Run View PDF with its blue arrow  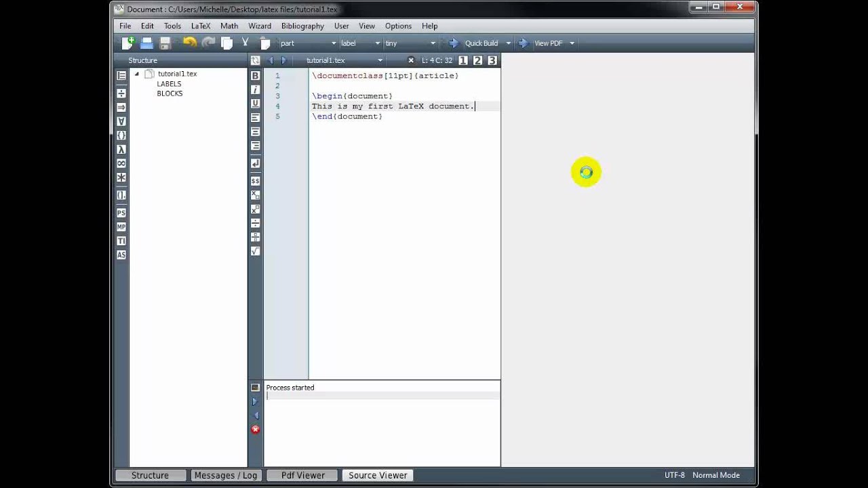coord(523,43)
